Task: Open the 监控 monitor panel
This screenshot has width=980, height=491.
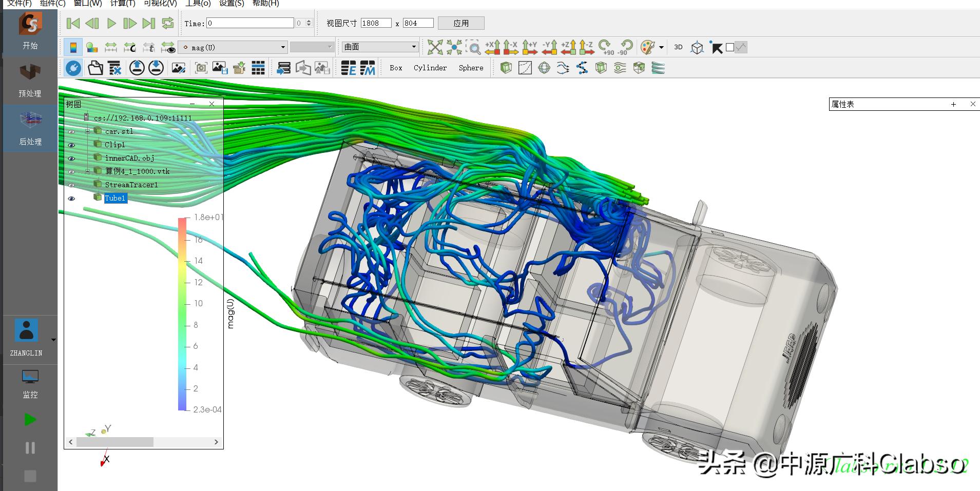Action: [x=30, y=384]
